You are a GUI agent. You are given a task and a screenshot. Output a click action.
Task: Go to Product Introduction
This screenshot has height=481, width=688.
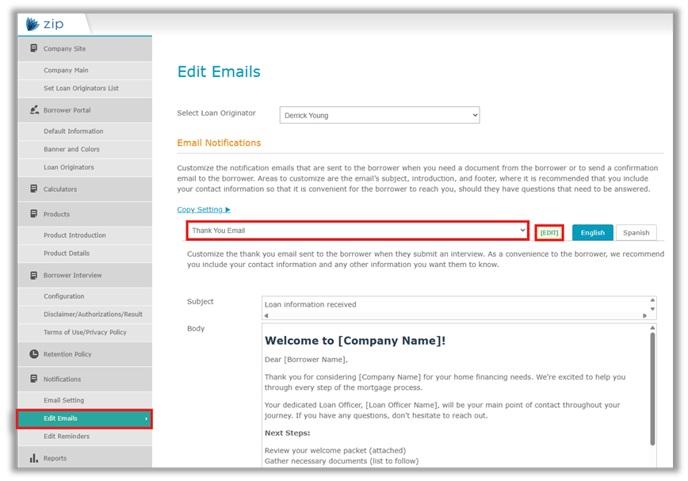coord(85,235)
